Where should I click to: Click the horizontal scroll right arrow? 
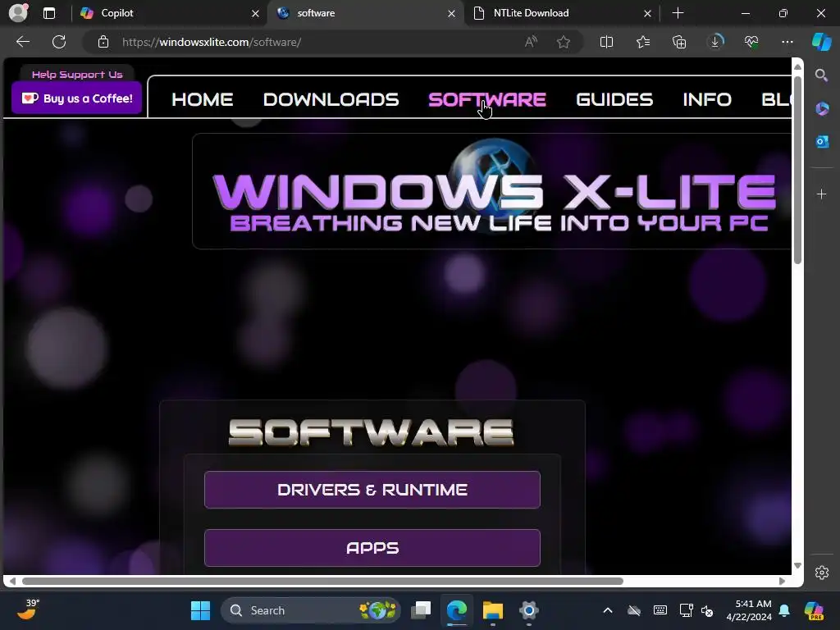[782, 582]
